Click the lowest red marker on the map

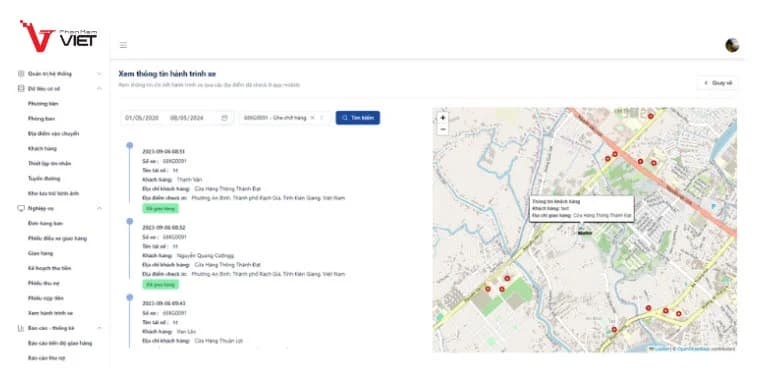tap(614, 329)
